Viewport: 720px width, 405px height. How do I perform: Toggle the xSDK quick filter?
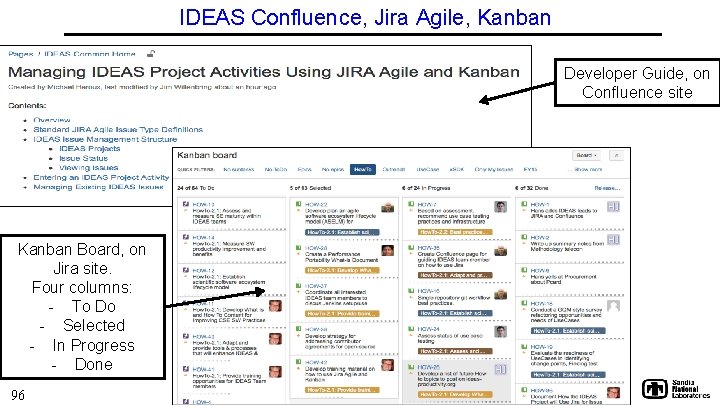(x=456, y=169)
